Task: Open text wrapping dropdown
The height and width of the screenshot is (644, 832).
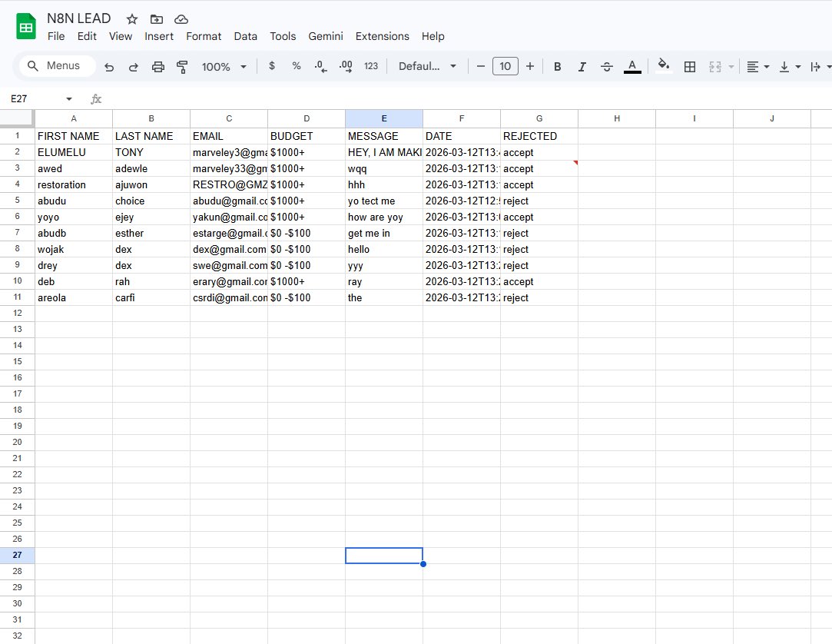Action: (x=820, y=66)
